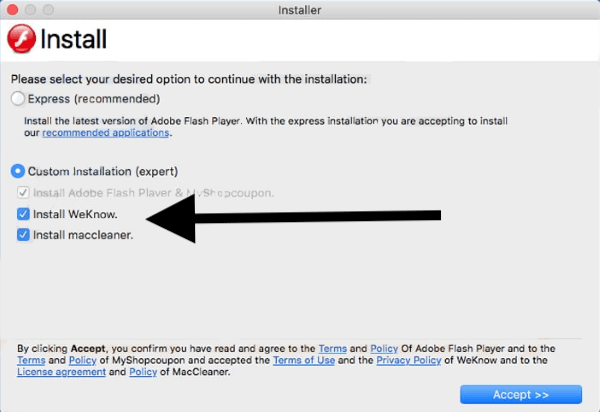Viewport: 600px width, 412px height.
Task: Click the Install heading text
Action: coord(73,39)
